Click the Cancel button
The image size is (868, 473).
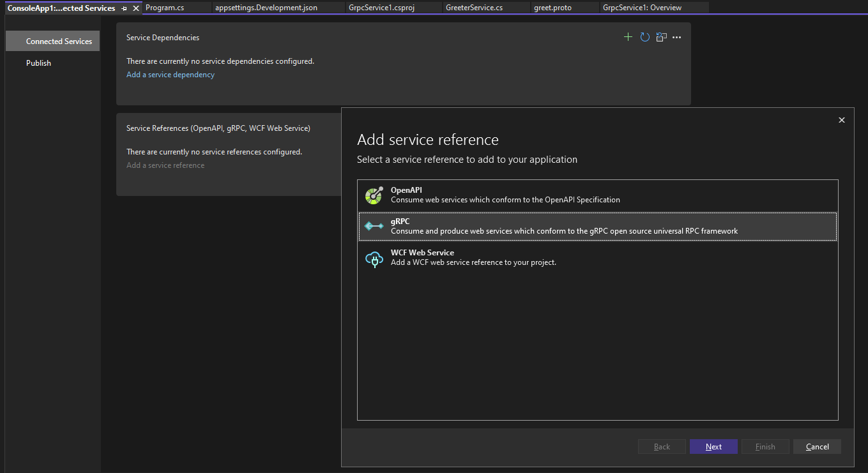[817, 446]
